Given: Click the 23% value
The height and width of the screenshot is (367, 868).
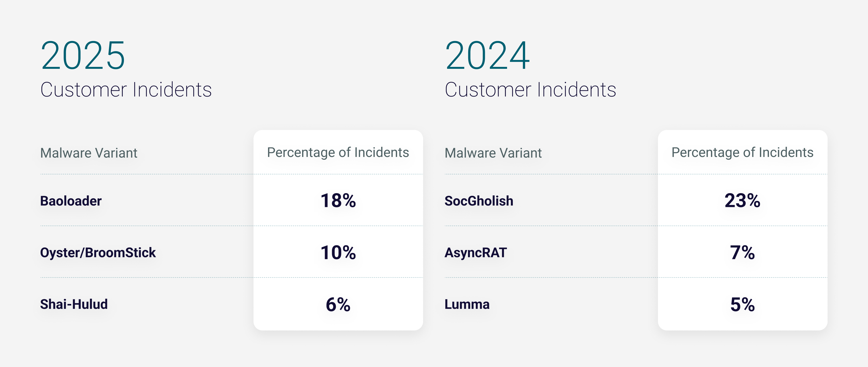Looking at the screenshot, I should 742,201.
